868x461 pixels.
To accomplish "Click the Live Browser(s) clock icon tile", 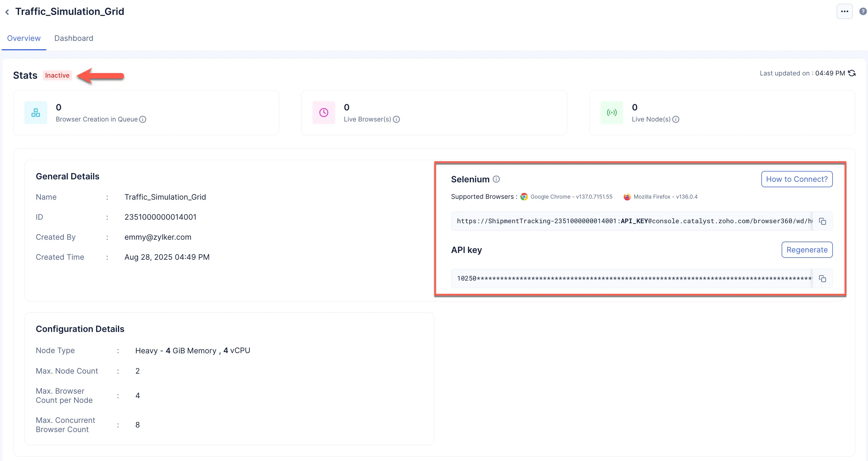I will click(x=324, y=113).
